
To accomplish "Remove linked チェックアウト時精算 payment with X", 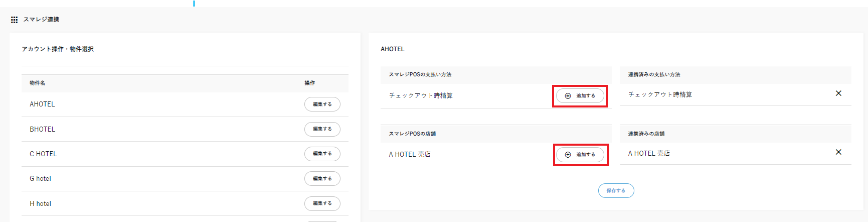I will click(x=838, y=93).
